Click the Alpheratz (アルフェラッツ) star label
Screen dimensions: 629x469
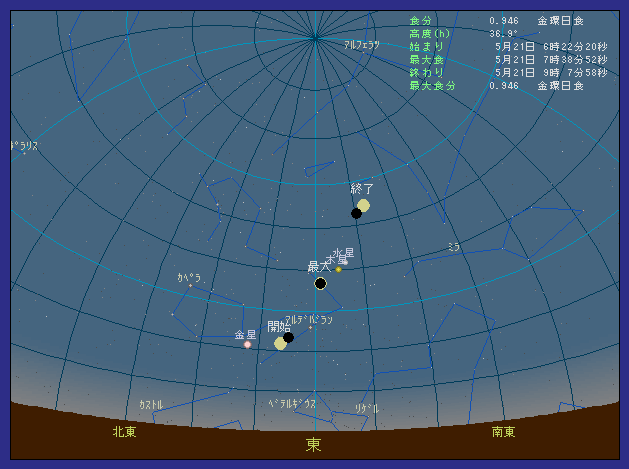(361, 45)
